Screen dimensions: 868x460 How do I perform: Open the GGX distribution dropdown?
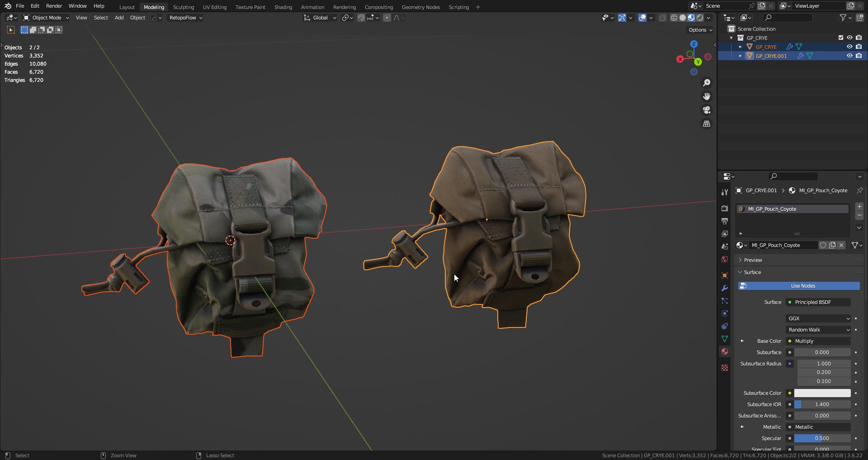point(818,318)
